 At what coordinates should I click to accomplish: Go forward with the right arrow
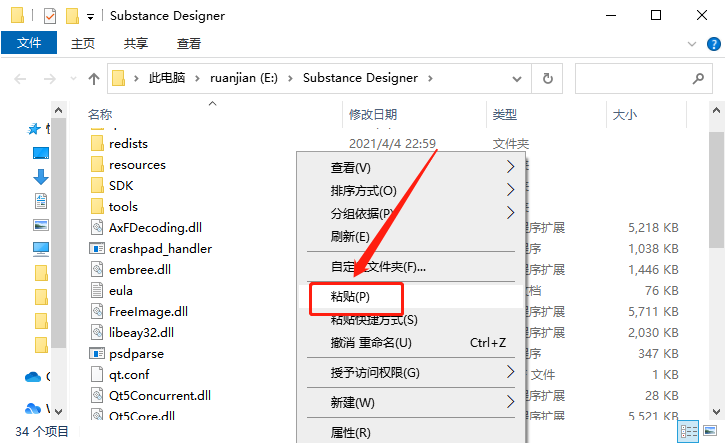(50, 79)
